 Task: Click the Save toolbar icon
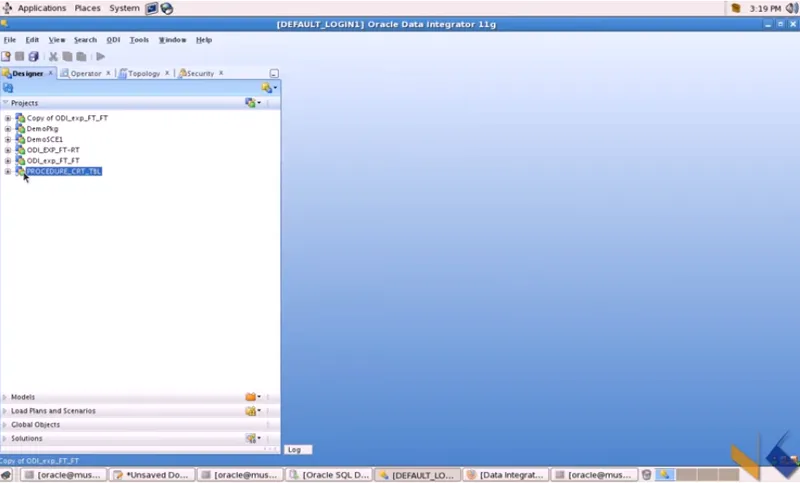19,57
